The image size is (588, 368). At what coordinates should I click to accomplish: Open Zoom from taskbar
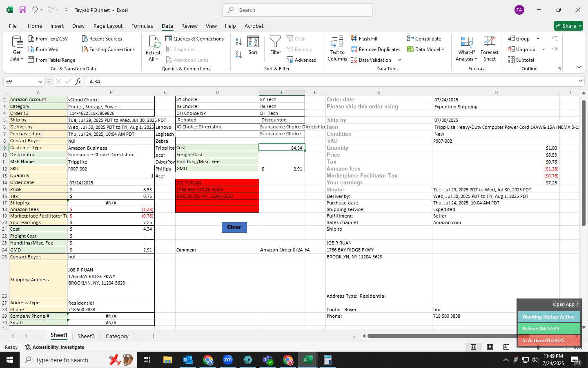(227, 360)
